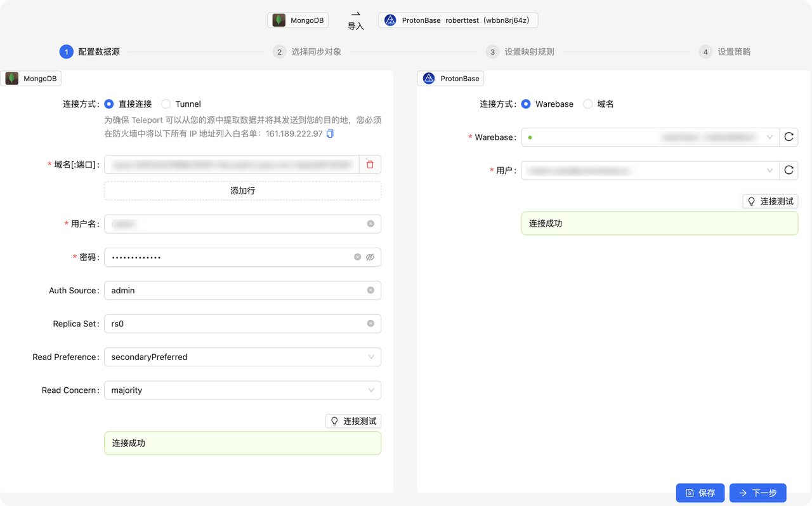Go to step 4 设置策略
Viewport: 812px width, 506px height.
coord(725,51)
